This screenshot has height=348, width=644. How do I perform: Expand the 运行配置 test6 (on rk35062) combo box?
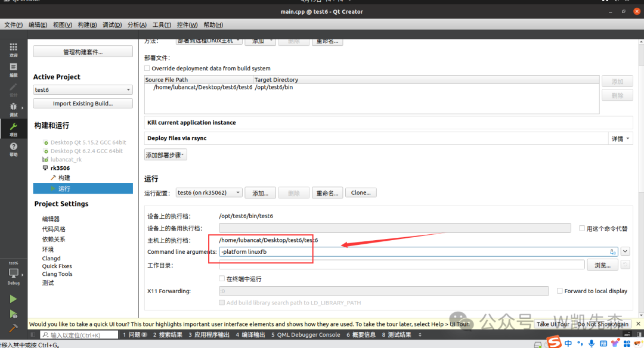point(209,193)
